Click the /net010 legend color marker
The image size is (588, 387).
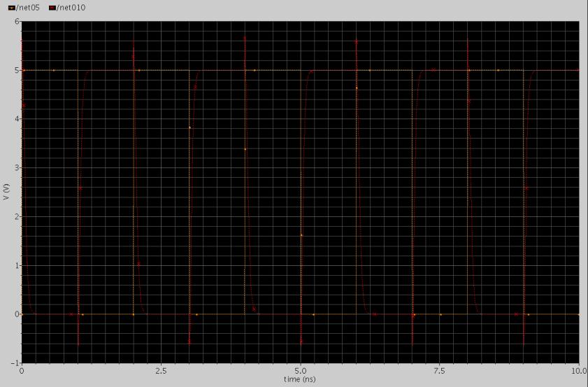(x=52, y=8)
